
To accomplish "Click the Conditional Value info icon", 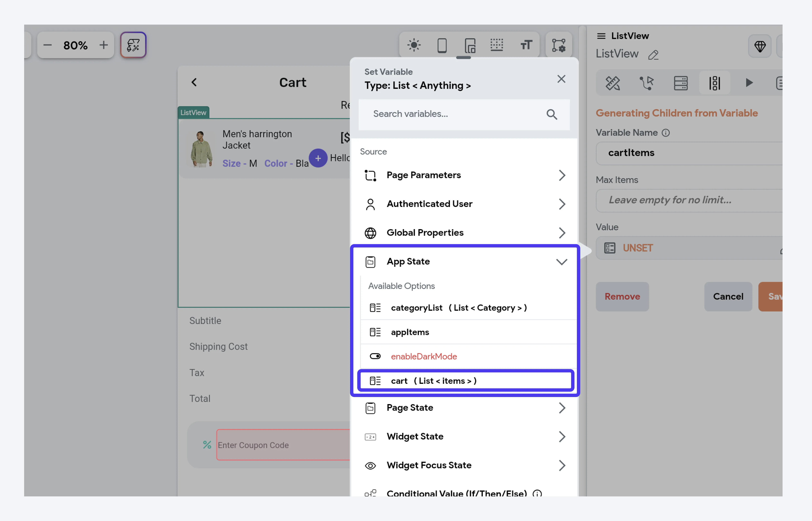I will 537,493.
